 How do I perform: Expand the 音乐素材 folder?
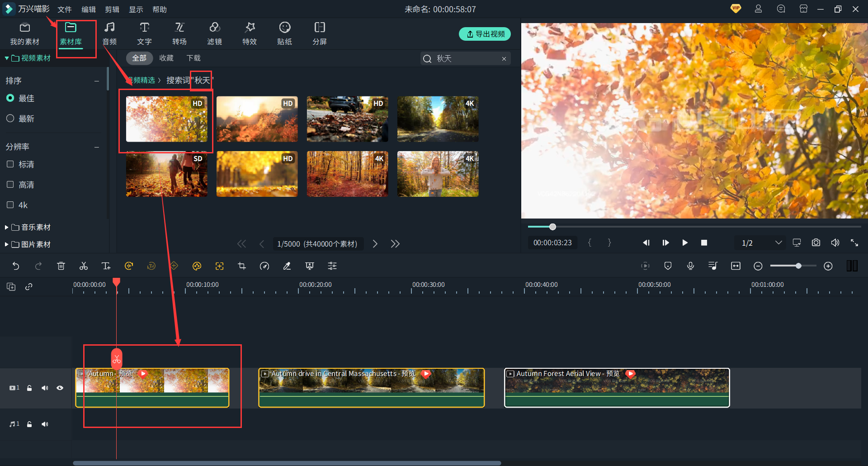pos(7,227)
